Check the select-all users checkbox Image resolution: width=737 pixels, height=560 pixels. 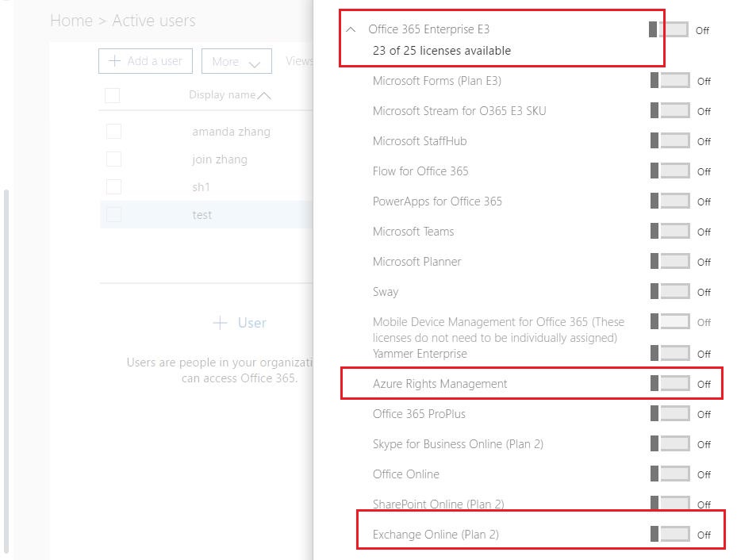pos(113,95)
